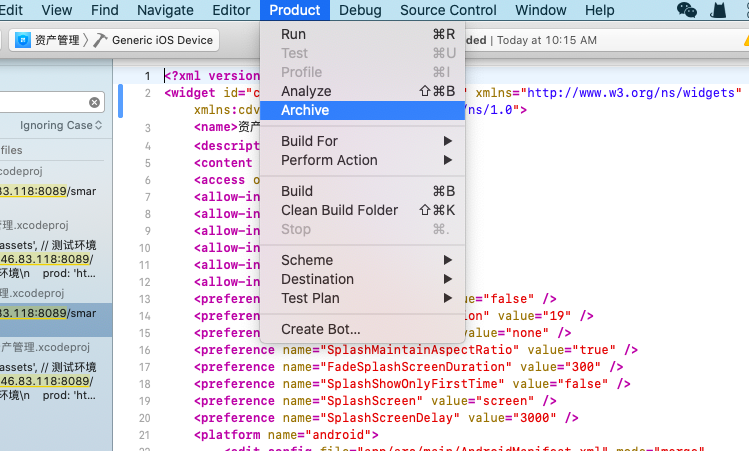Open the Help menu

(x=599, y=10)
